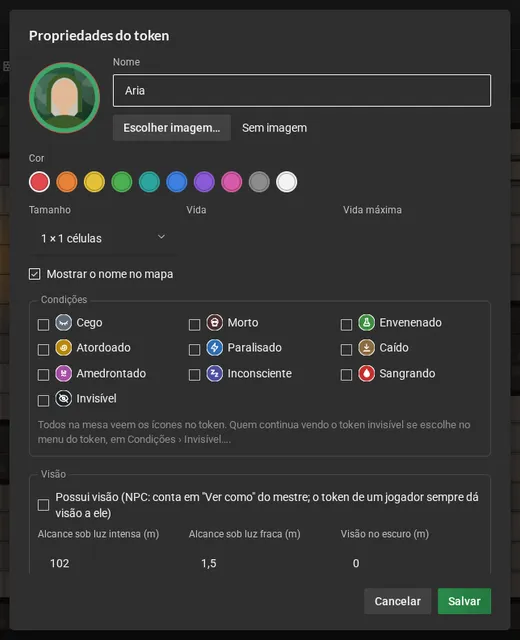Click the Visão no escuro field
The height and width of the screenshot is (640, 520).
click(411, 563)
